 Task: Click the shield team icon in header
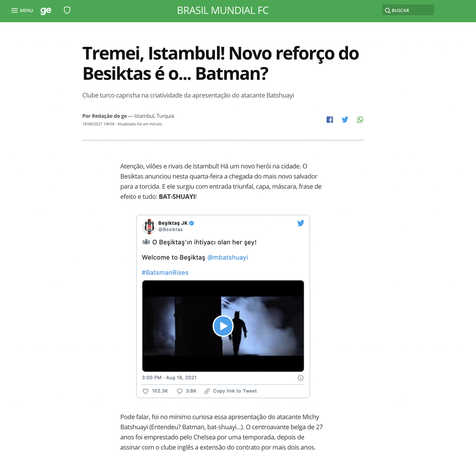67,10
